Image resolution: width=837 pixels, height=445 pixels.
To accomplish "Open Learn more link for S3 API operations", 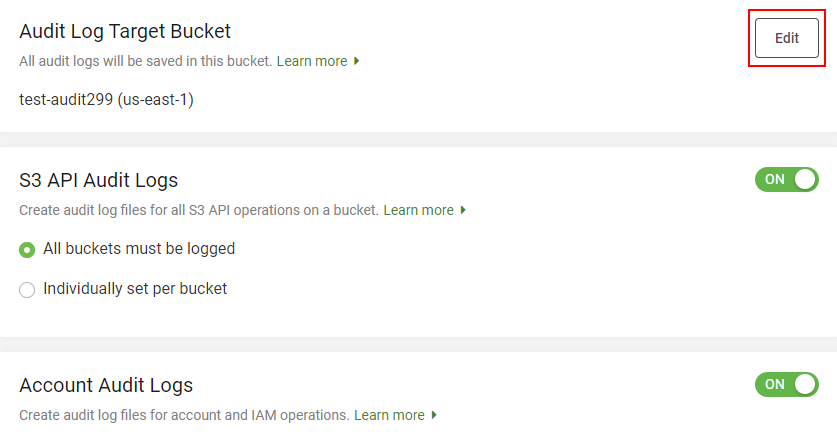I will [x=418, y=210].
